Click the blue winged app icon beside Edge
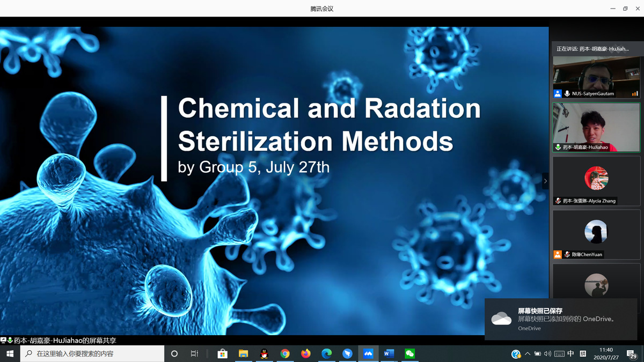The height and width of the screenshot is (362, 644). coord(348,354)
